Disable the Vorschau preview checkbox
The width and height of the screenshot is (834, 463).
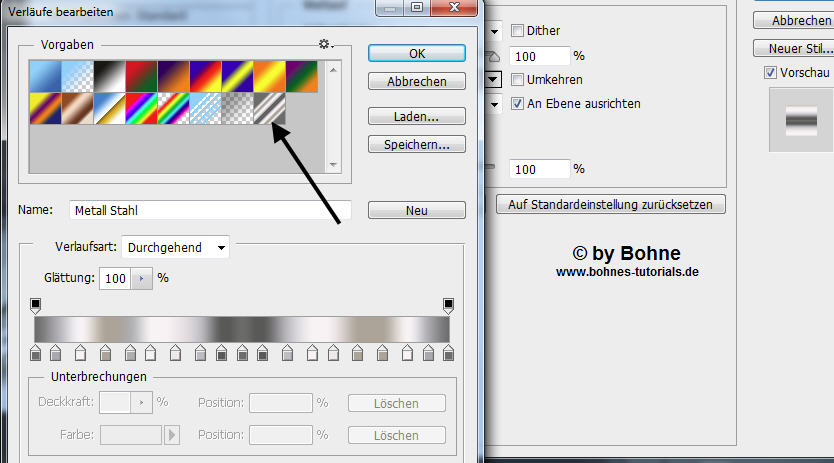pyautogui.click(x=770, y=72)
